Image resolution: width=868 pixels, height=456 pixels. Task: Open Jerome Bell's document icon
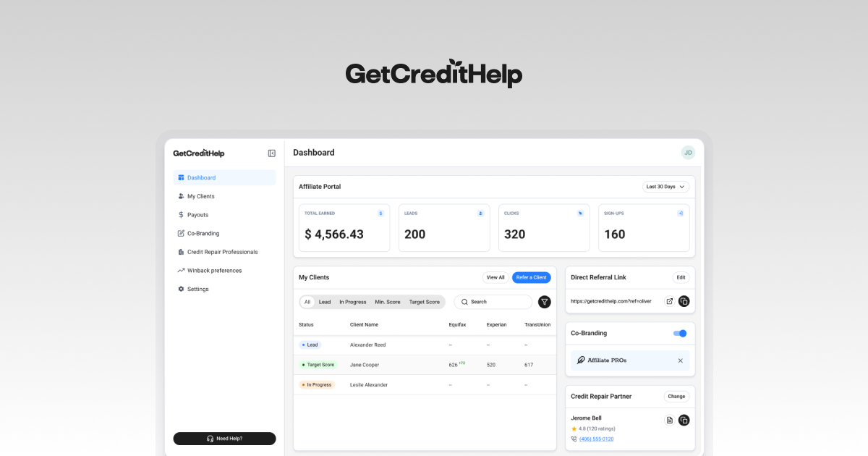(x=669, y=420)
